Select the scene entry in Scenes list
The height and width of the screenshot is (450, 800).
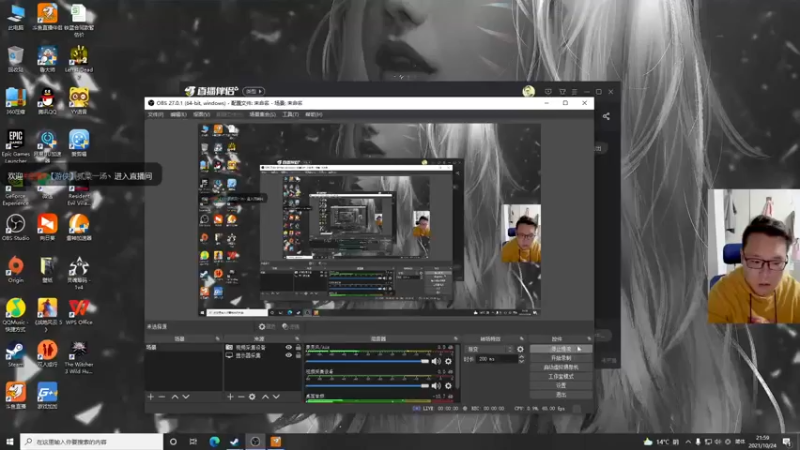click(184, 347)
